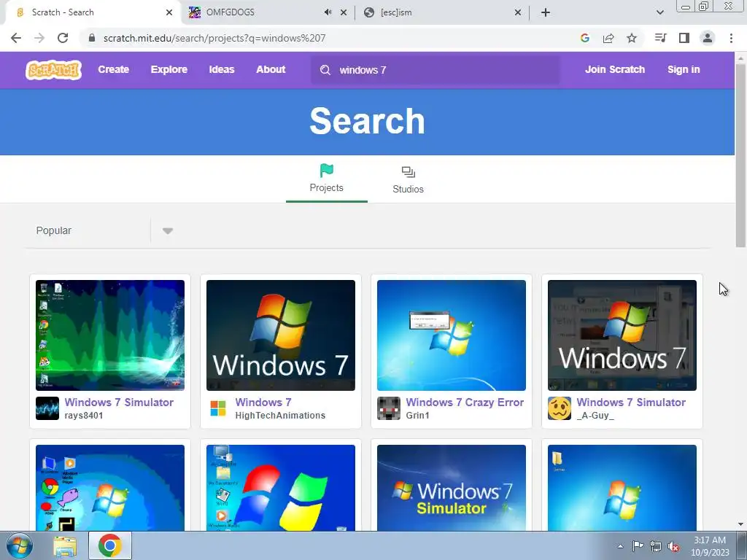Mute the OMFGDOGS tab via speaker icon

[328, 12]
